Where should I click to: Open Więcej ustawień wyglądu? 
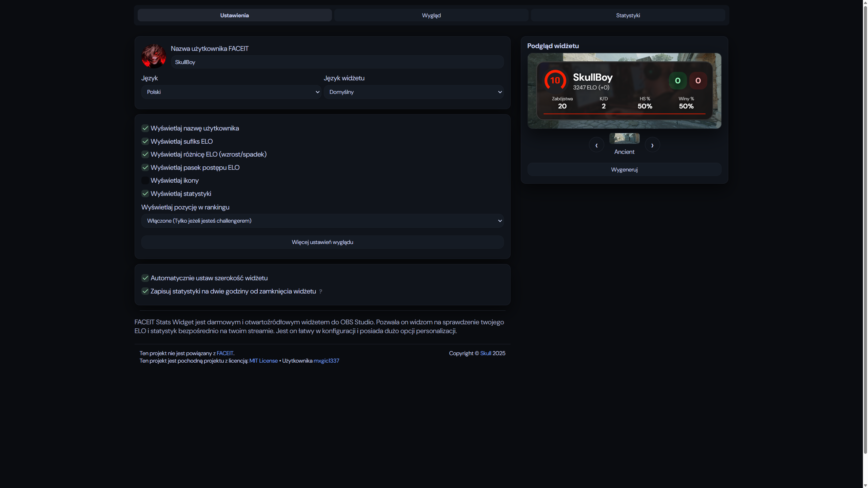tap(322, 242)
